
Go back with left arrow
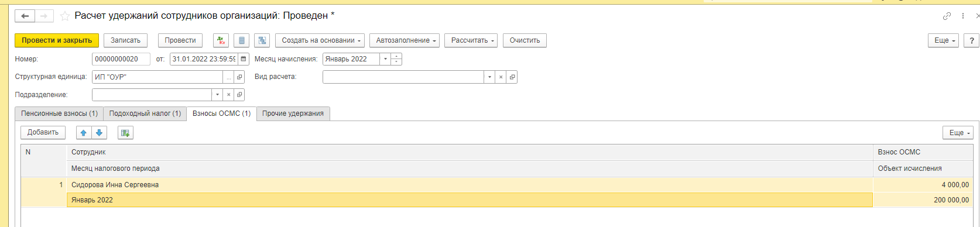[25, 16]
